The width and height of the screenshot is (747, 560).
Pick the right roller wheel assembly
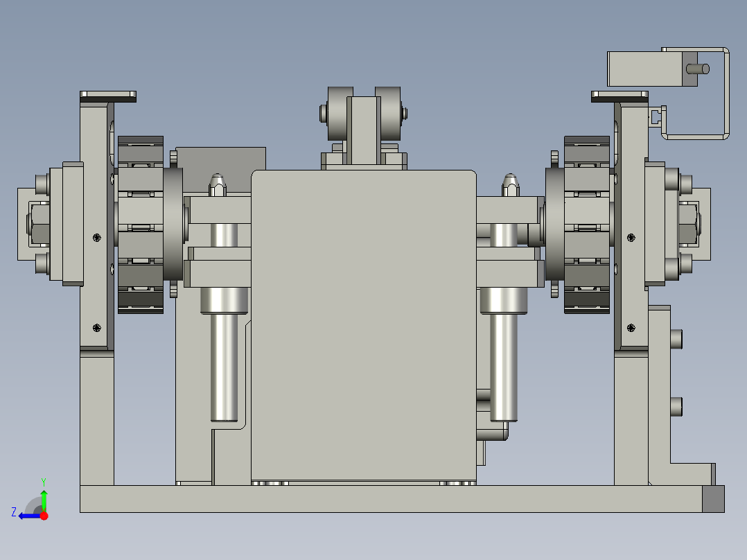(x=587, y=225)
